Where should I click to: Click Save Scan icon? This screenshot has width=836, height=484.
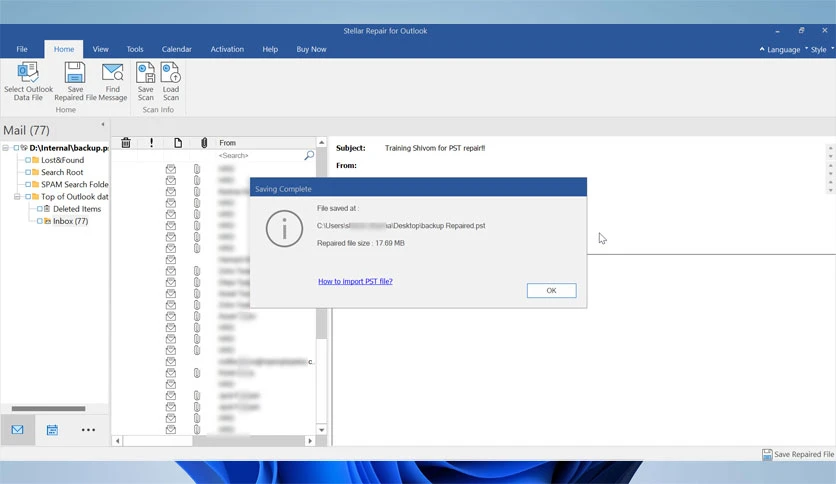(x=145, y=72)
